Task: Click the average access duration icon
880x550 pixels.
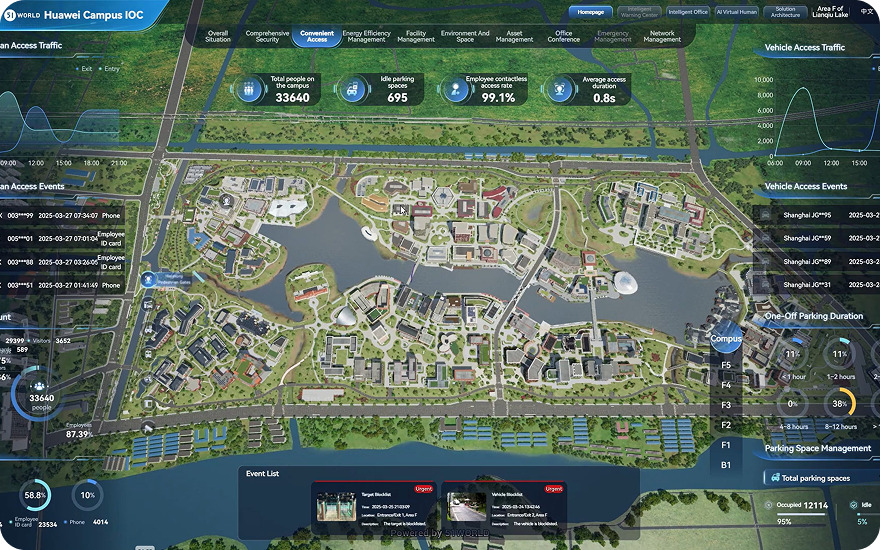Action: (x=560, y=89)
